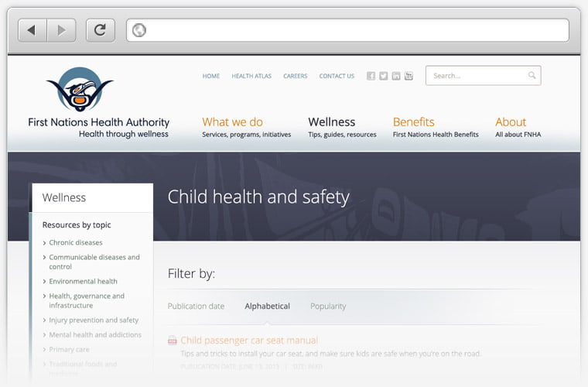Click the Resources by topic heading
This screenshot has height=387, width=588.
[x=77, y=224]
